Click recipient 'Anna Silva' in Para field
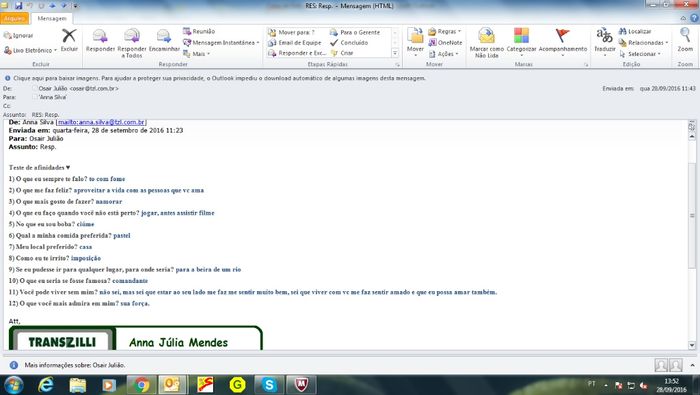The width and height of the screenshot is (700, 395). tap(53, 97)
